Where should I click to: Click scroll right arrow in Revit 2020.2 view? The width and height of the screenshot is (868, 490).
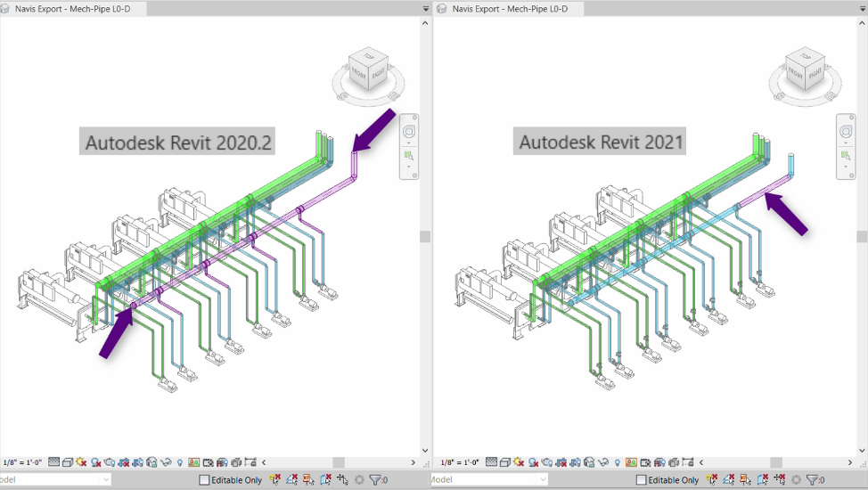(413, 462)
